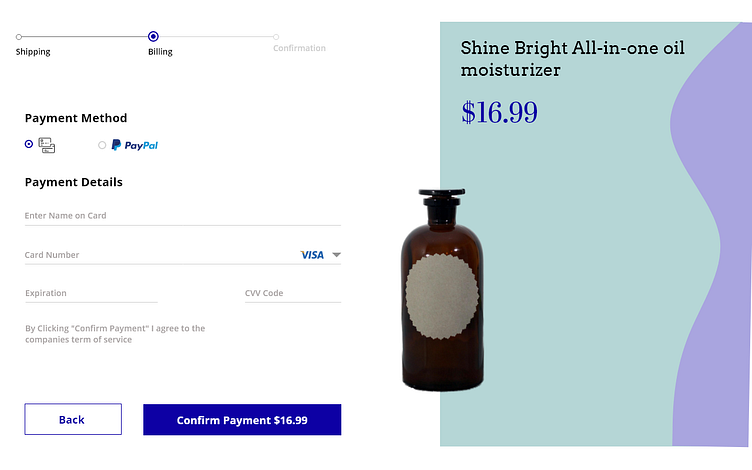Open the Confirmation step label
The width and height of the screenshot is (752, 470).
[299, 48]
